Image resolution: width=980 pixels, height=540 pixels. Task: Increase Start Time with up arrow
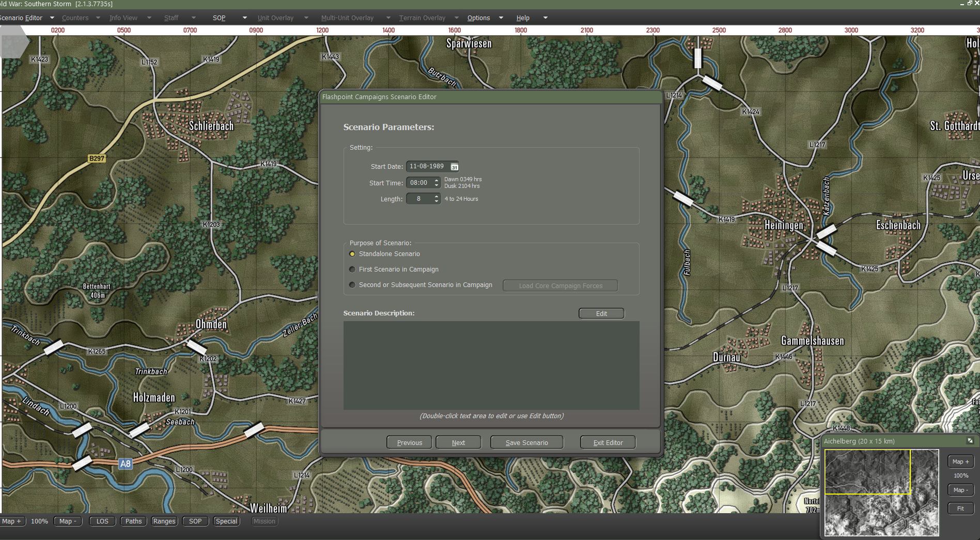tap(437, 180)
